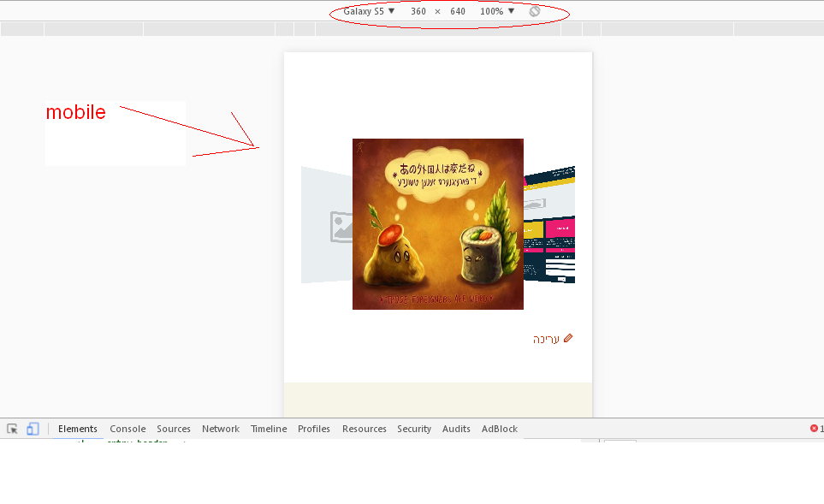824x504 pixels.
Task: Go to the Security tab
Action: [414, 429]
